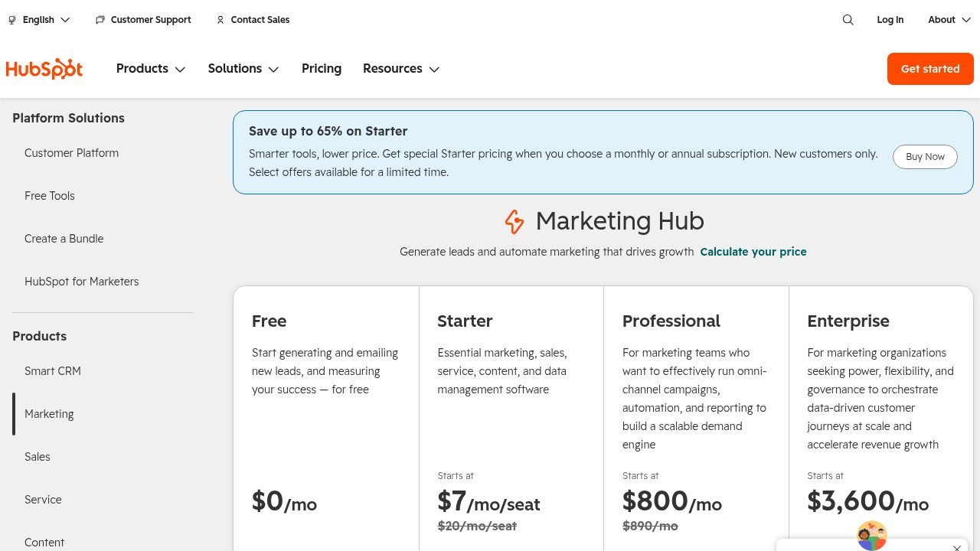Expand the Products menu

pyautogui.click(x=151, y=69)
